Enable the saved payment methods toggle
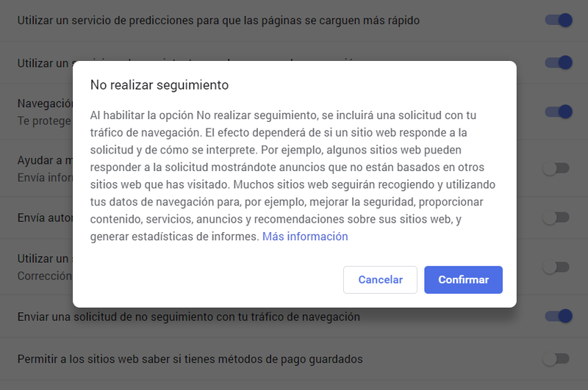Screen dimensions: 588x390 556,359
